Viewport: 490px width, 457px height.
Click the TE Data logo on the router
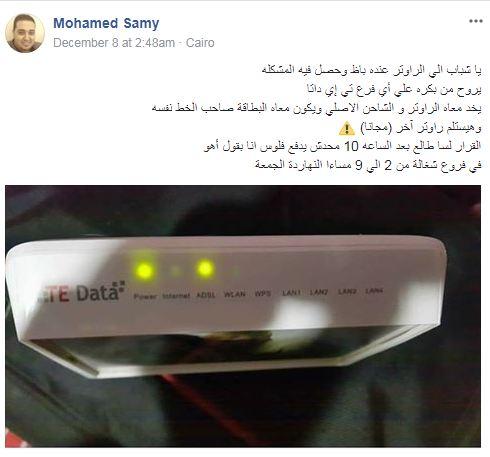tap(82, 293)
